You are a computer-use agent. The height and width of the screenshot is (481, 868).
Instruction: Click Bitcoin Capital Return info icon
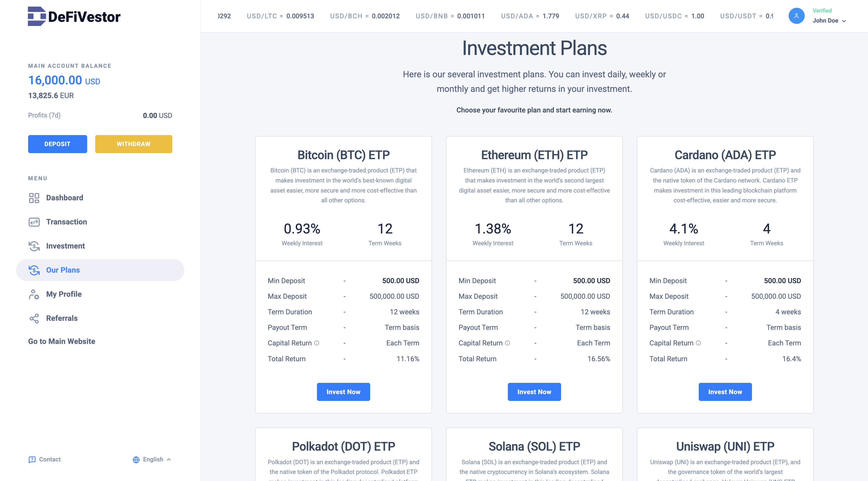317,343
